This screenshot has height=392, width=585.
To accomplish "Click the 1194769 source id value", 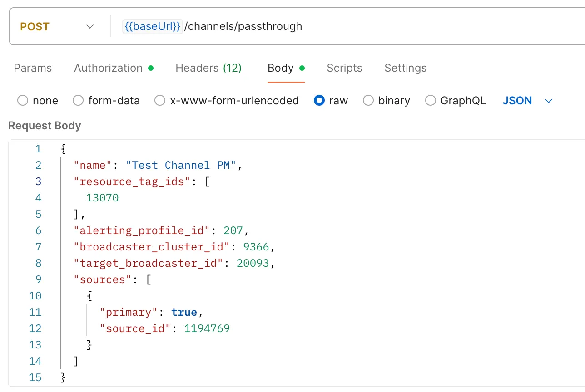I will tap(207, 328).
